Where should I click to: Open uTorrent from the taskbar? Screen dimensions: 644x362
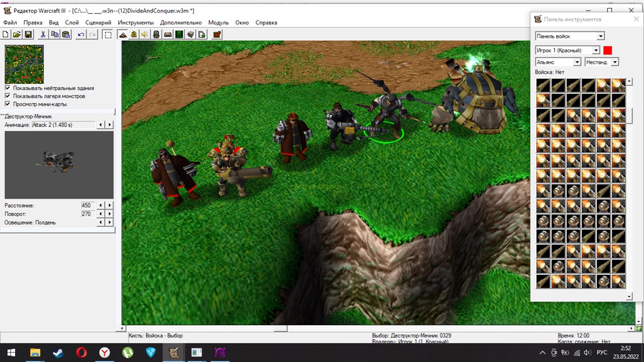point(127,352)
